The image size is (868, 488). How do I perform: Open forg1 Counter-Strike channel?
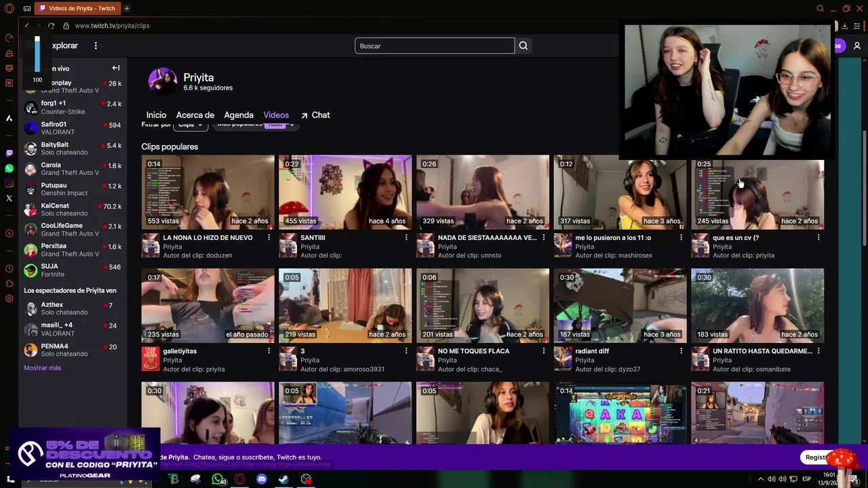click(73, 108)
